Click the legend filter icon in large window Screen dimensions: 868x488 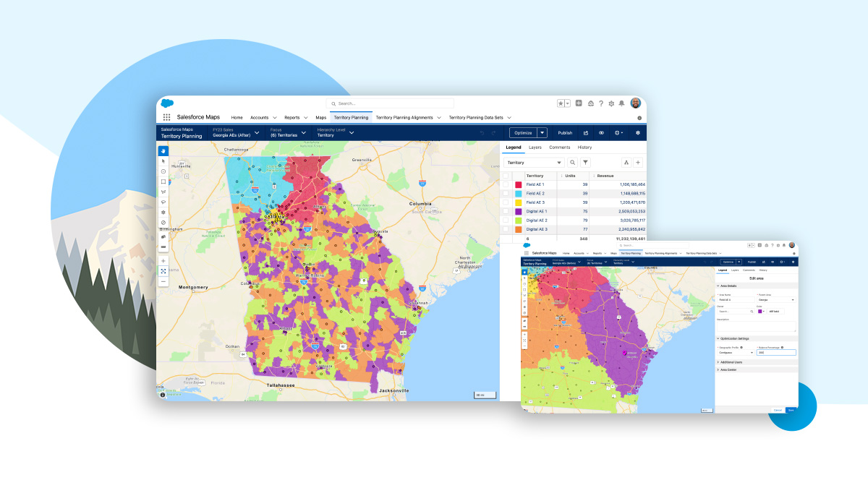point(586,163)
